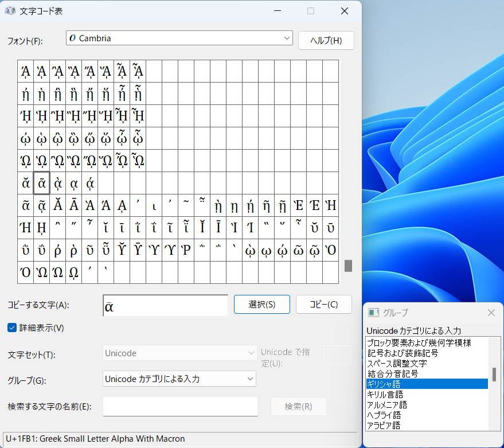Select ギリシャ語 in the グループ list
This screenshot has height=448, width=504.
point(427,384)
